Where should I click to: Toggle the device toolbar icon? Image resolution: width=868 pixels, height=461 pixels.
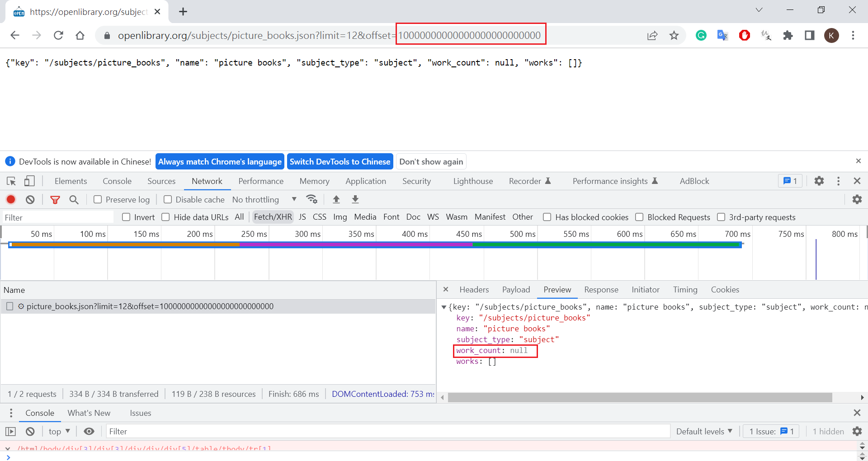click(x=29, y=181)
